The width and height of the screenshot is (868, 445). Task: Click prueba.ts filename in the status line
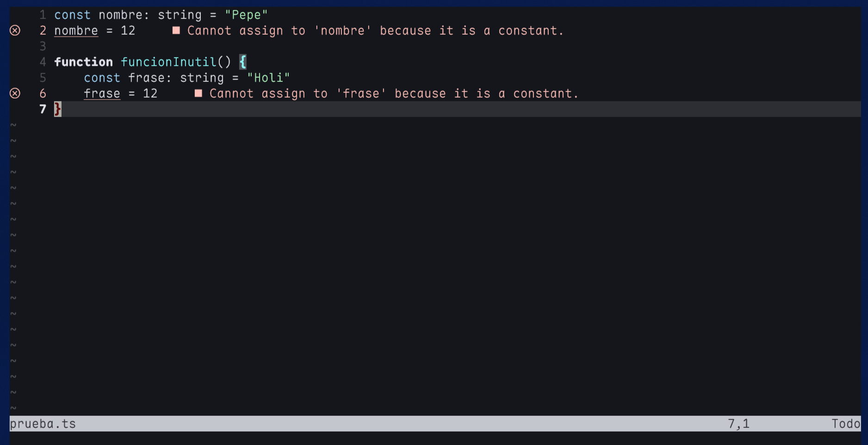point(43,424)
